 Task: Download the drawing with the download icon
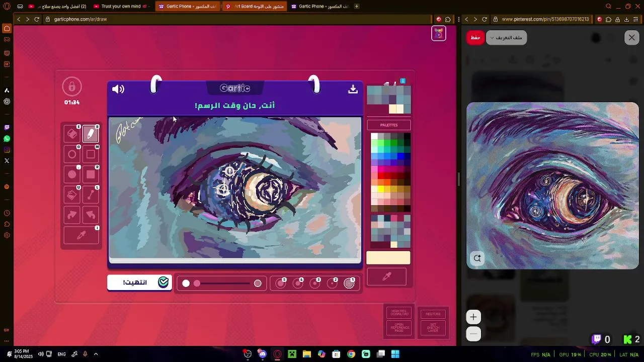(353, 89)
